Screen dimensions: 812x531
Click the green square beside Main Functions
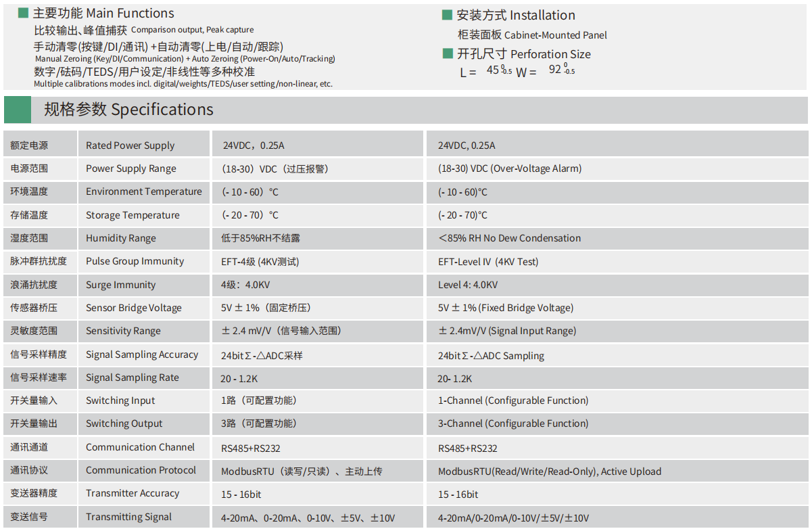point(23,13)
